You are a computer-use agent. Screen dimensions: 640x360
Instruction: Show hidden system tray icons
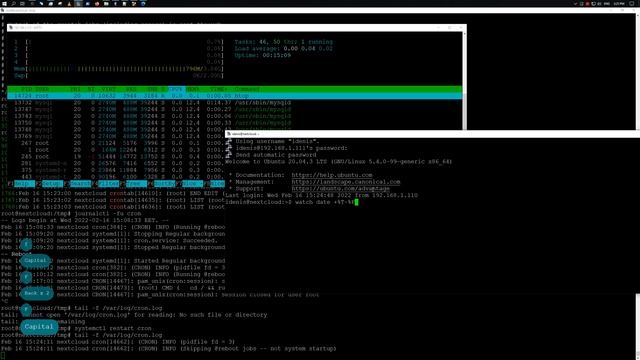[576, 3]
